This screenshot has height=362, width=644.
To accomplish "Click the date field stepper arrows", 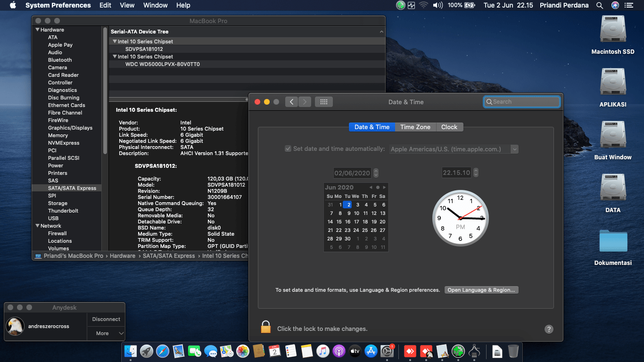I will tap(376, 173).
